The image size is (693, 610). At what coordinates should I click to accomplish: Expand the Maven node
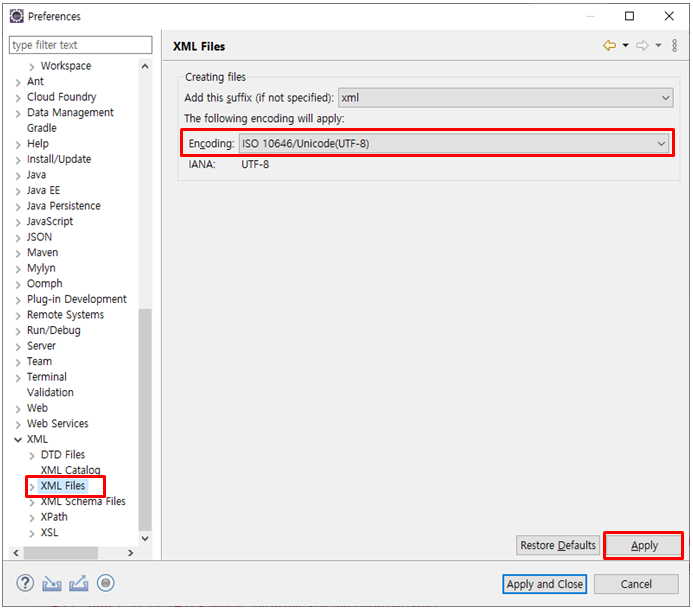[18, 254]
